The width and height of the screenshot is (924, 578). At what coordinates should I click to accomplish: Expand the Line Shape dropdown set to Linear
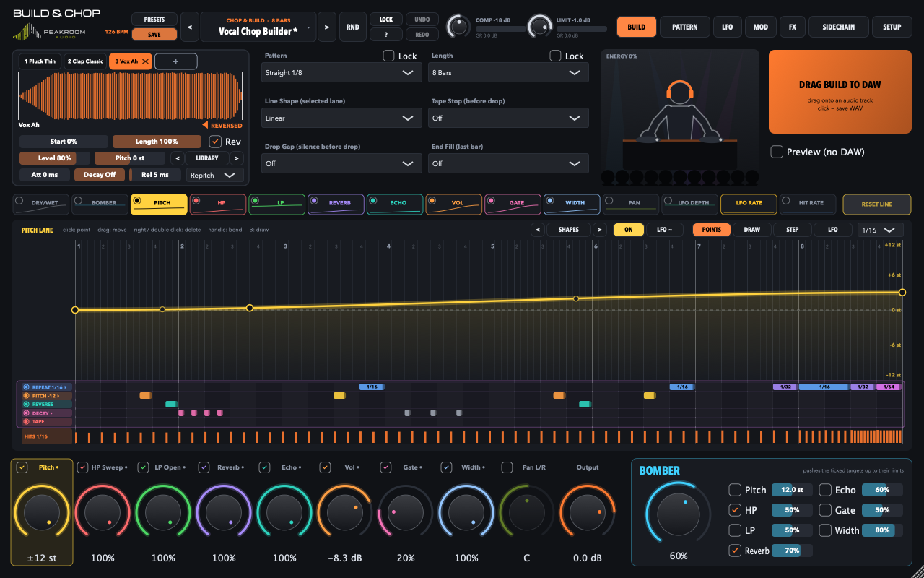[x=342, y=118]
